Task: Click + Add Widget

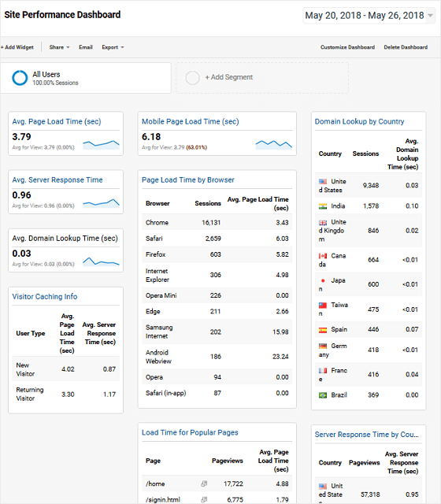Action: pyautogui.click(x=17, y=47)
